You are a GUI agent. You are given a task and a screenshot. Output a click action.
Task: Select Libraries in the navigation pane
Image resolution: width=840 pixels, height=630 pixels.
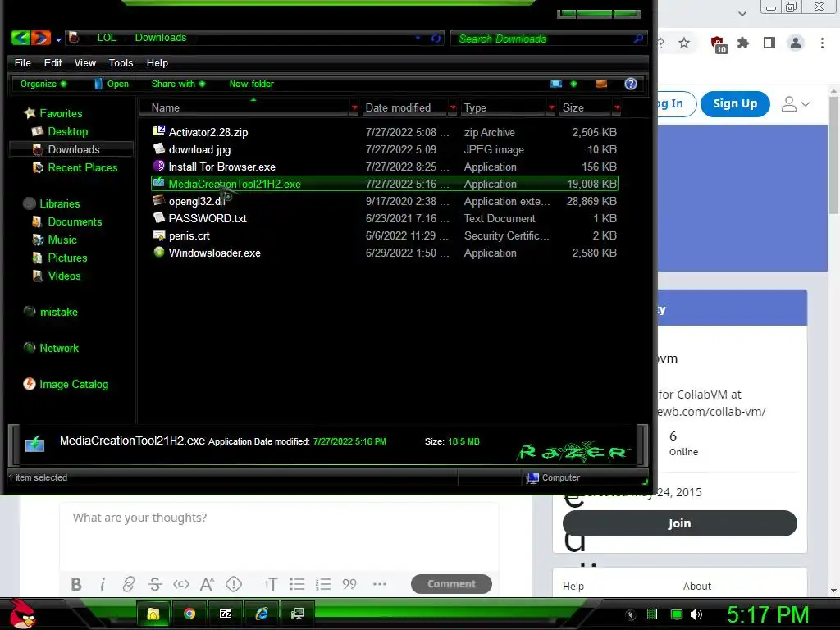[x=59, y=203]
